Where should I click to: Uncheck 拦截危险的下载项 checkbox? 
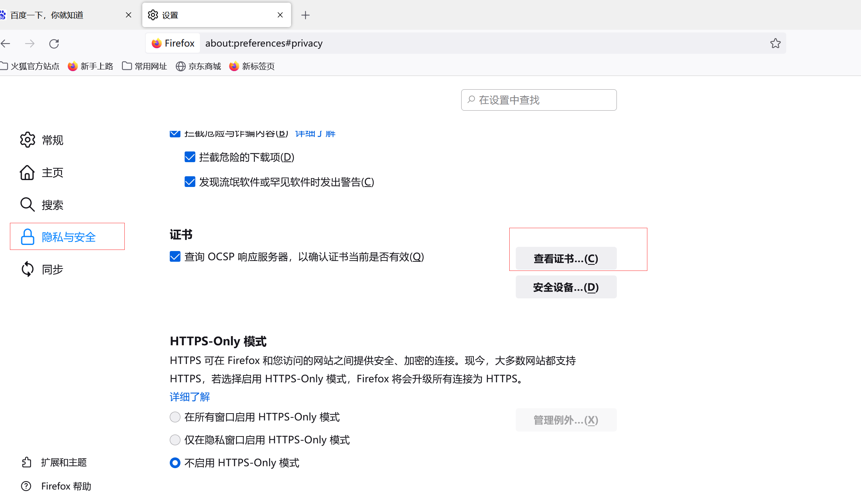(190, 157)
